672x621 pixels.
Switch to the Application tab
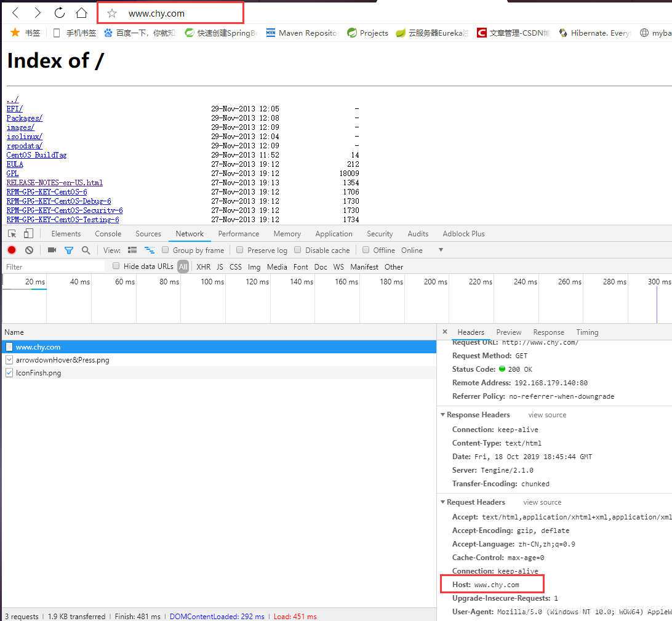click(334, 234)
